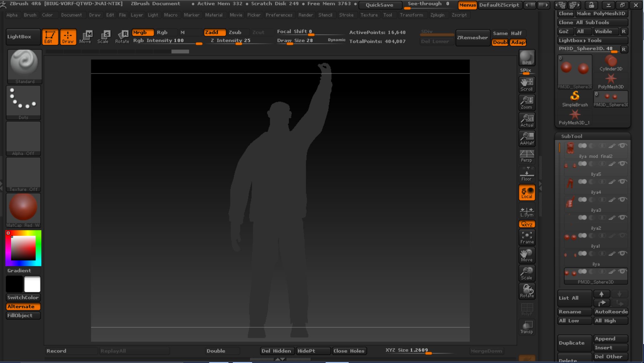Viewport: 644px width, 363px height.
Task: Click the AAHalf view icon
Action: [x=527, y=138]
